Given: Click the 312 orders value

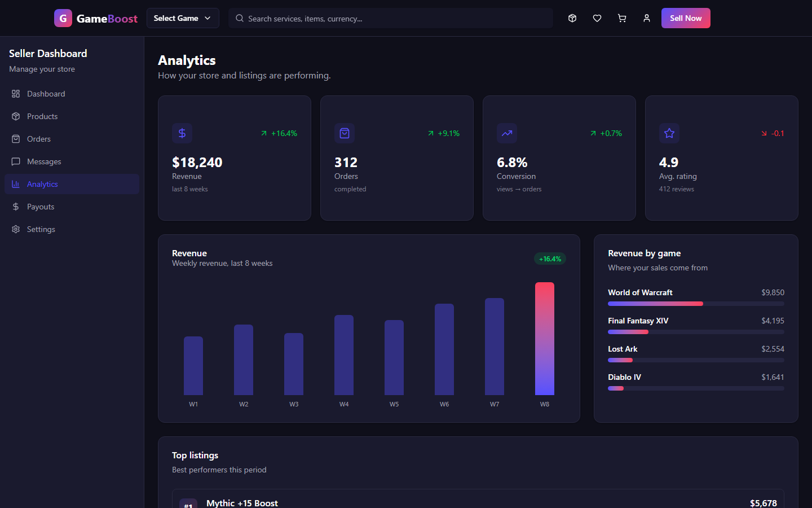Looking at the screenshot, I should (346, 163).
